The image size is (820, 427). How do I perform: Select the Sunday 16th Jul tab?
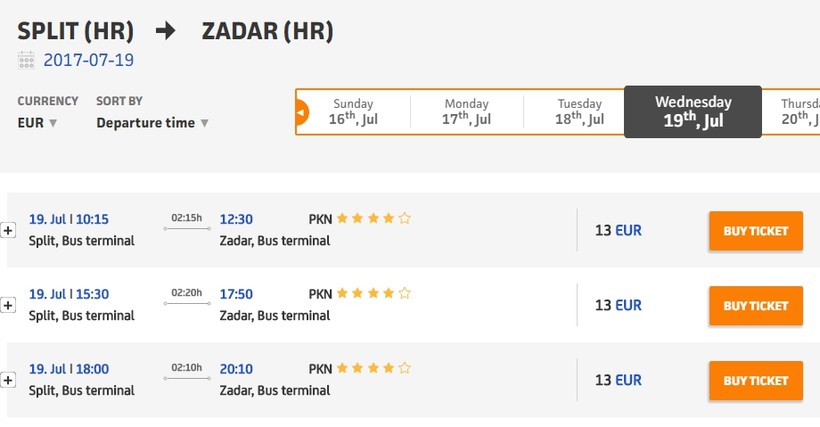click(x=353, y=112)
